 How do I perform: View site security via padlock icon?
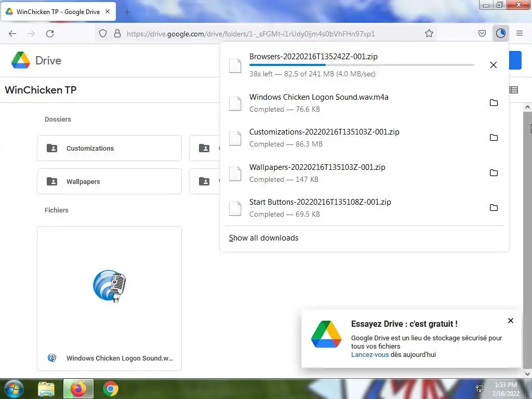117,33
